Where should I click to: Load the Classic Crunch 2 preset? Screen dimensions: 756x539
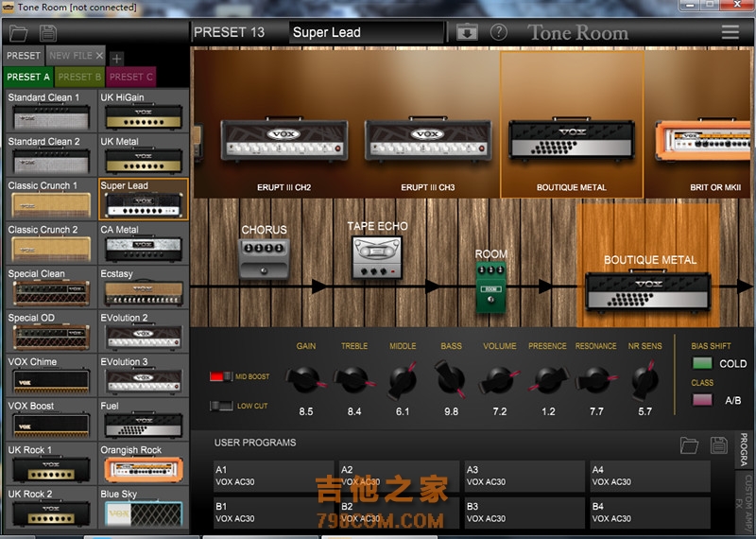point(51,243)
